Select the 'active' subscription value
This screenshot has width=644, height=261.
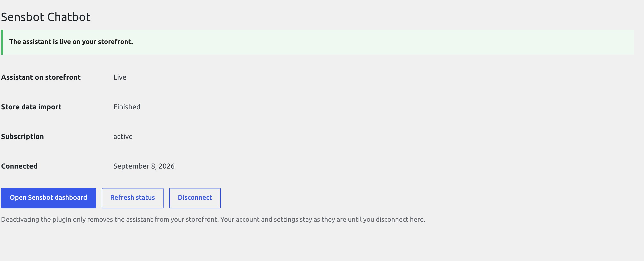click(123, 137)
